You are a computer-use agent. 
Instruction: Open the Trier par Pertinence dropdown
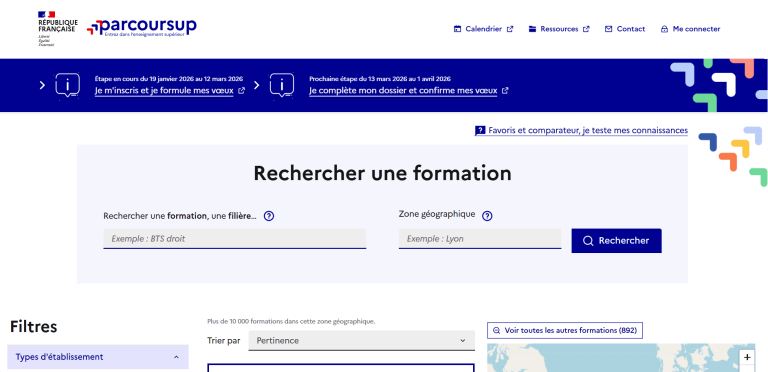pyautogui.click(x=361, y=341)
